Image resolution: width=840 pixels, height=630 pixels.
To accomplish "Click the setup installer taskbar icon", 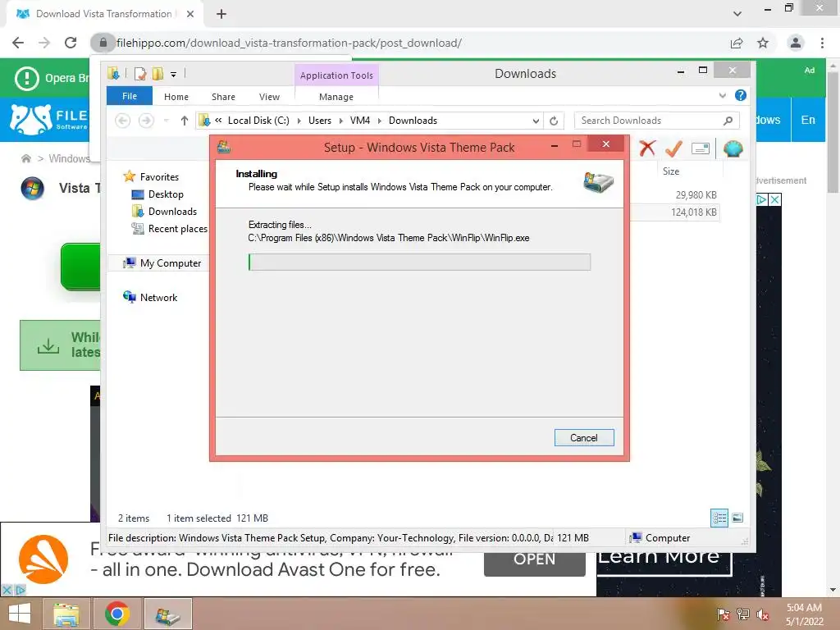I will (x=167, y=614).
